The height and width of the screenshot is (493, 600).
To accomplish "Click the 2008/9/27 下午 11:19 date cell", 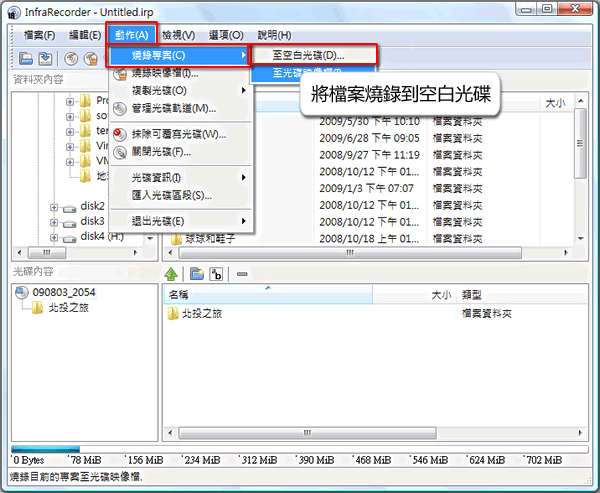I will [369, 155].
